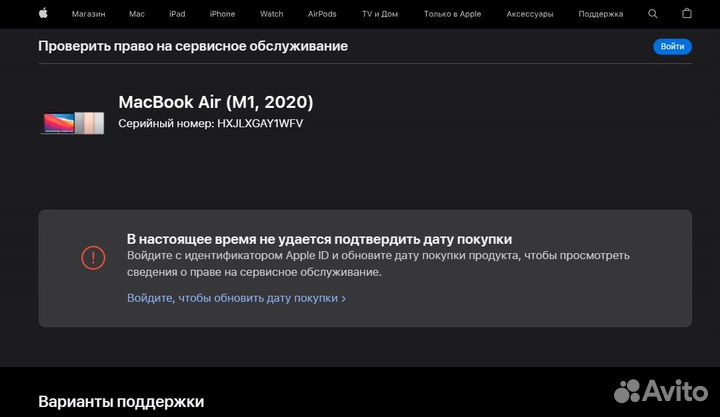The image size is (720, 417).
Task: Select AirPods in the top menu
Action: pos(322,14)
